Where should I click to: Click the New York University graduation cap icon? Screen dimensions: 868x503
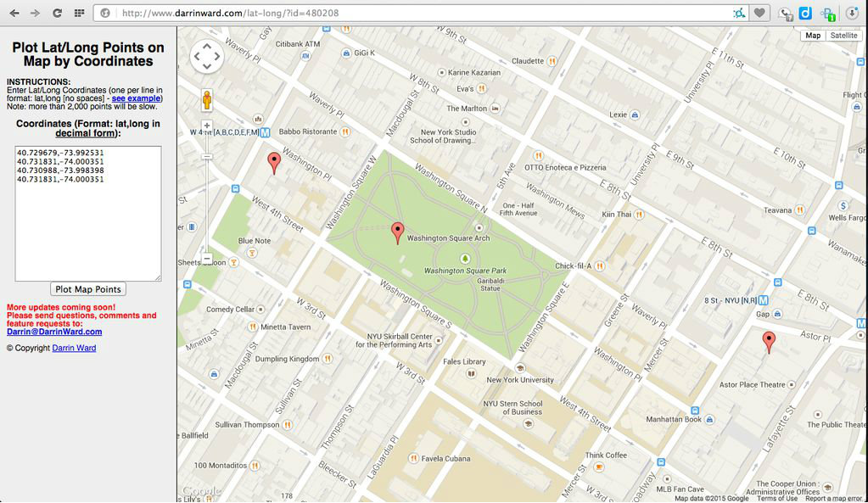pyautogui.click(x=520, y=368)
